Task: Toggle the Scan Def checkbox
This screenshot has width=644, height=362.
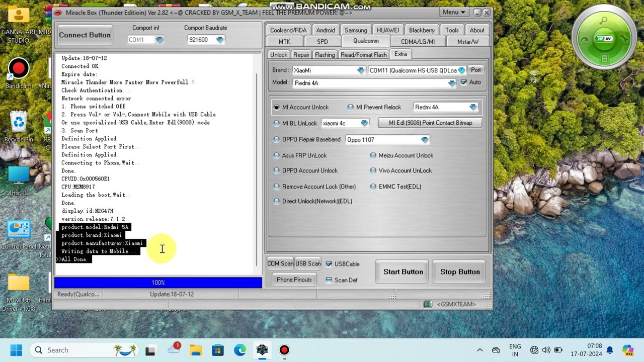Action: coord(329,280)
